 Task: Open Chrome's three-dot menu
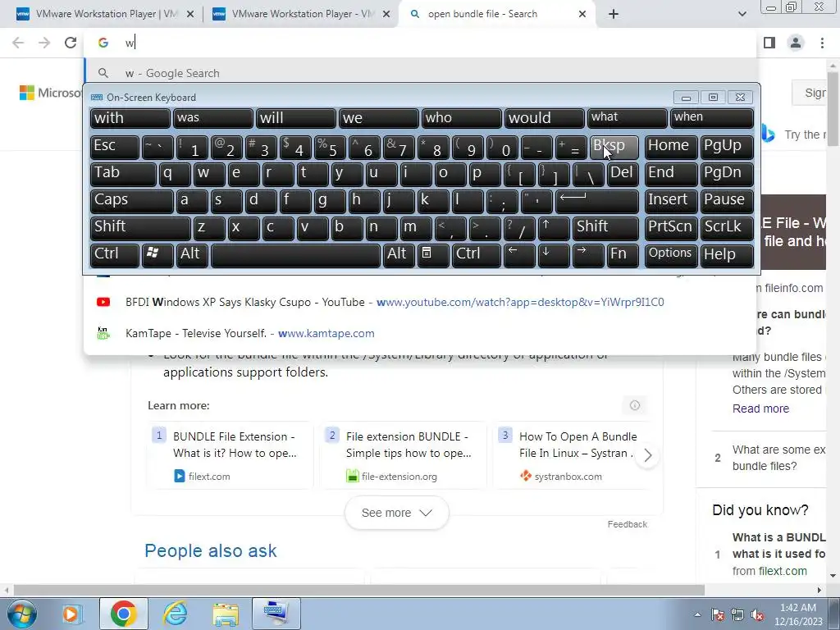(822, 43)
